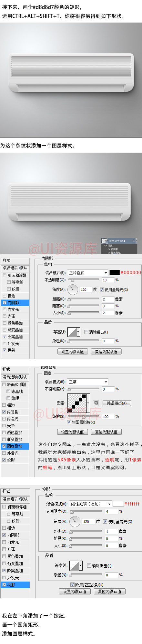Open the contour picker arrow in the 投影 panel
Viewport: 142px width, 644px height.
coord(81,566)
